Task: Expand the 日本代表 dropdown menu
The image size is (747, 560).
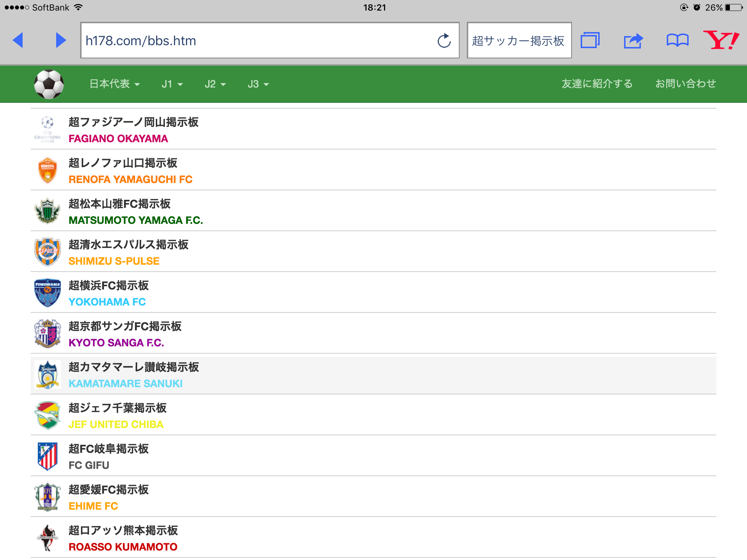Action: pyautogui.click(x=115, y=84)
